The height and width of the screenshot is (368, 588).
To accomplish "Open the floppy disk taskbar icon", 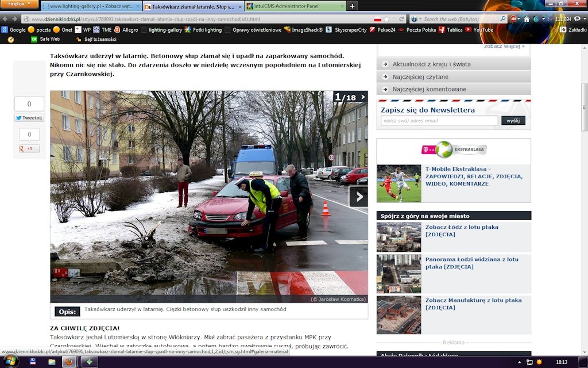I will tap(33, 362).
